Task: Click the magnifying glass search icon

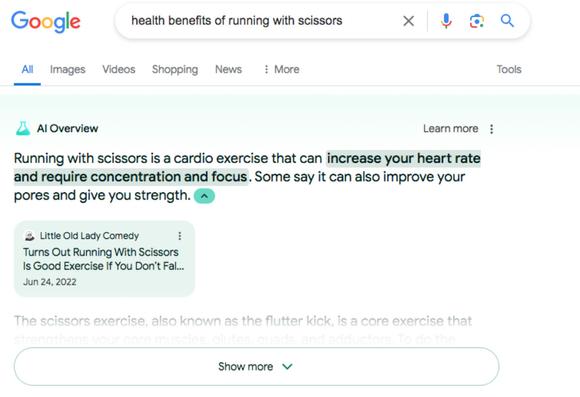Action: tap(507, 21)
